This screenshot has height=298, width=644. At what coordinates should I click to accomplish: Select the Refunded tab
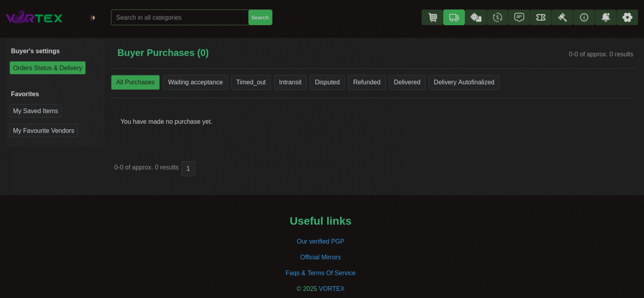point(367,82)
